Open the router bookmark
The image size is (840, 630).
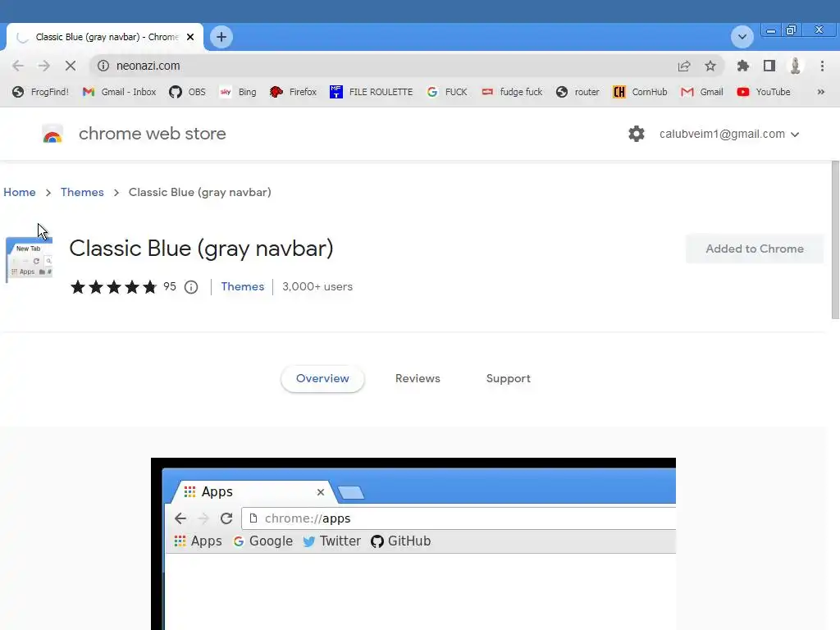577,92
